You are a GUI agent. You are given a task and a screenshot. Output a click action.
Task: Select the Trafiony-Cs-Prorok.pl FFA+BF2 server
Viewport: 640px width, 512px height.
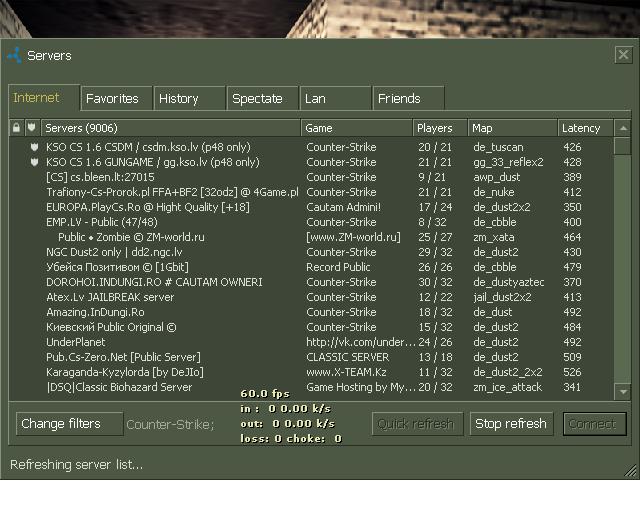[x=311, y=192]
